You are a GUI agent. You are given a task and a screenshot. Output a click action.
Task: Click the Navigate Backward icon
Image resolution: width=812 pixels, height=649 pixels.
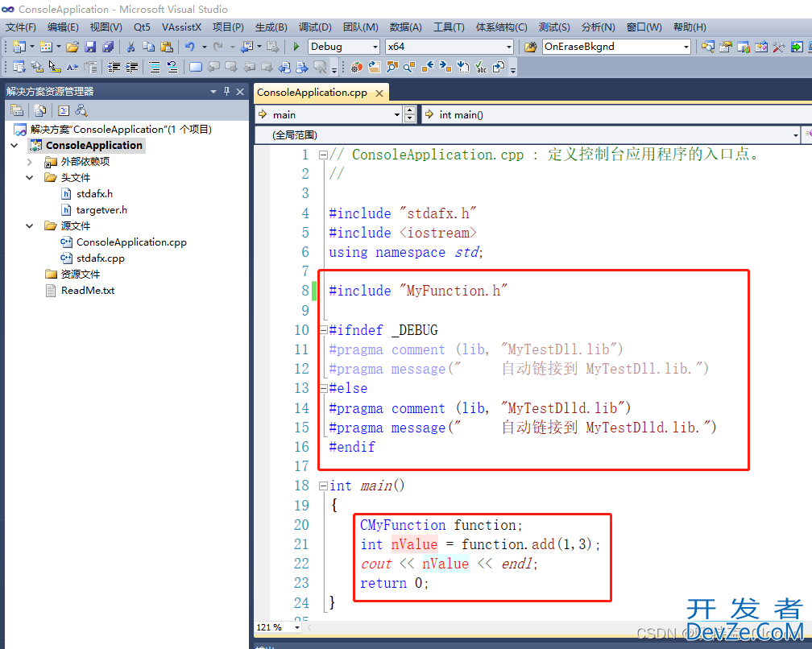click(x=247, y=47)
